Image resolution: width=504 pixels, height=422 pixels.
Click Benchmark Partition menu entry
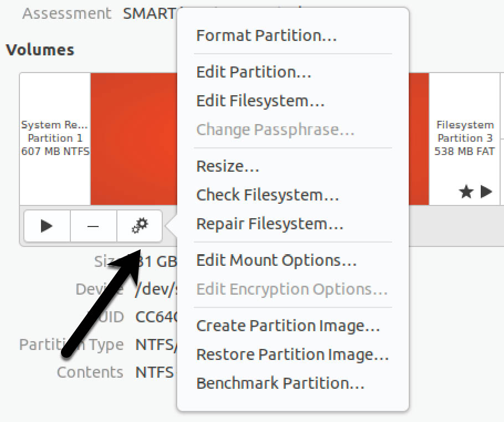(280, 383)
